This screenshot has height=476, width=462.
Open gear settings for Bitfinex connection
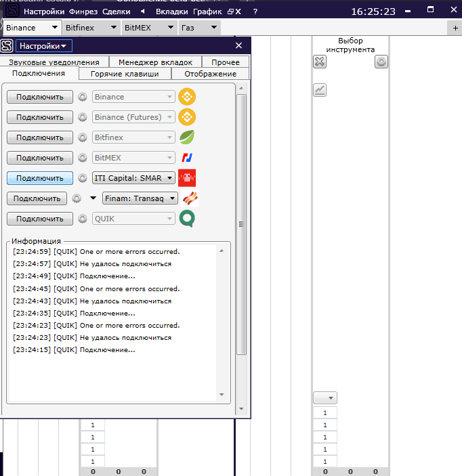tap(83, 137)
